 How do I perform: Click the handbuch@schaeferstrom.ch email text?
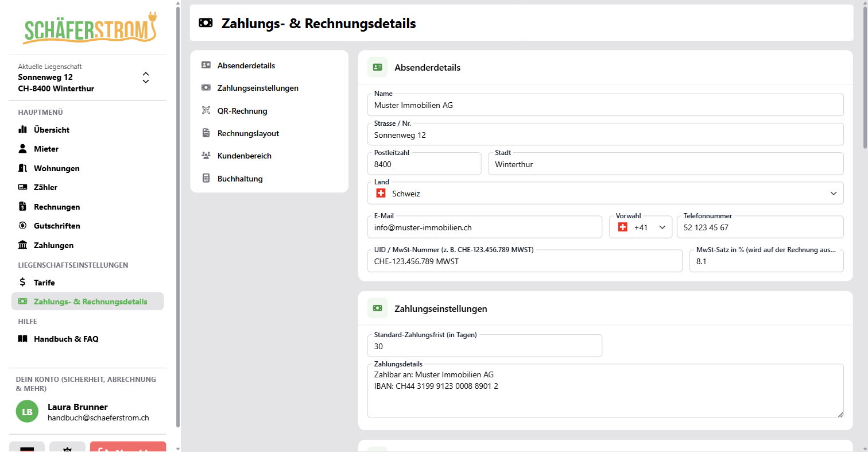98,418
